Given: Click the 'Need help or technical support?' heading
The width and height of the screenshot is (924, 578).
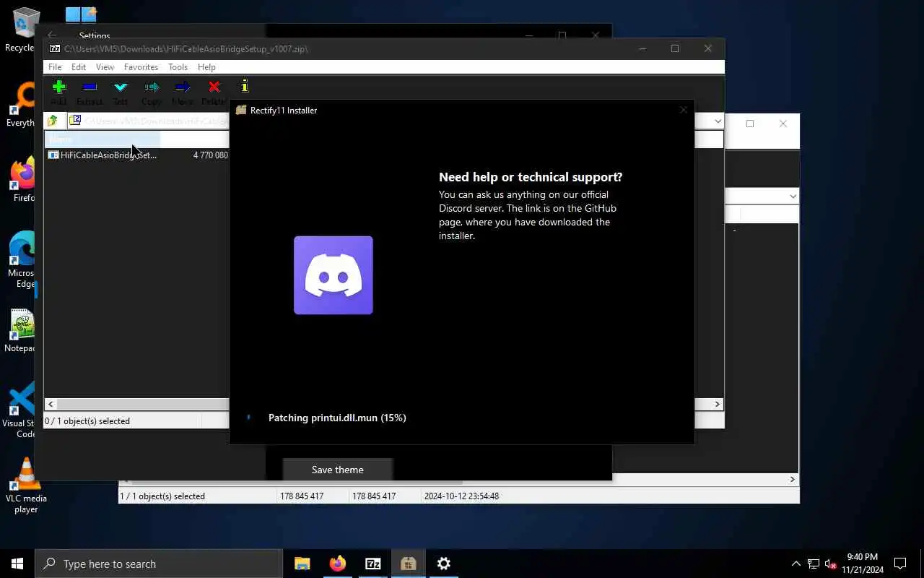Looking at the screenshot, I should coord(531,177).
